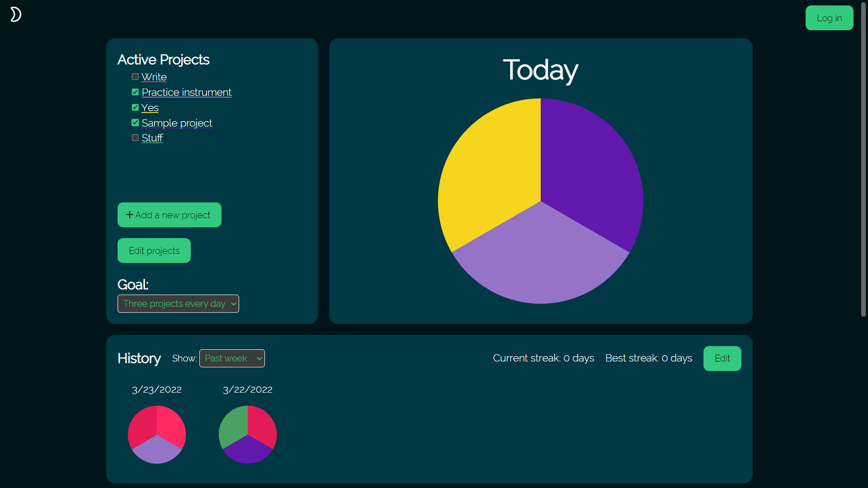Open the Yes project link
868x488 pixels.
pyautogui.click(x=150, y=108)
